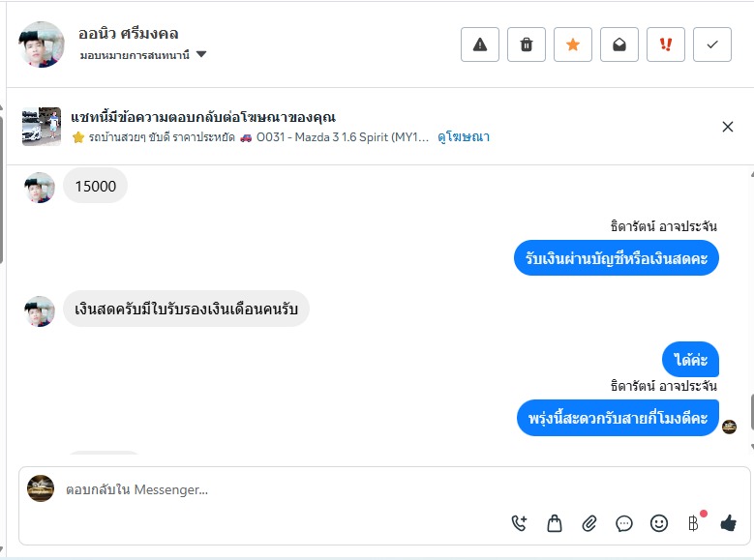Viewport: 754px width, 560px height.
Task: Delete conversation with the trash icon
Action: coord(527,44)
